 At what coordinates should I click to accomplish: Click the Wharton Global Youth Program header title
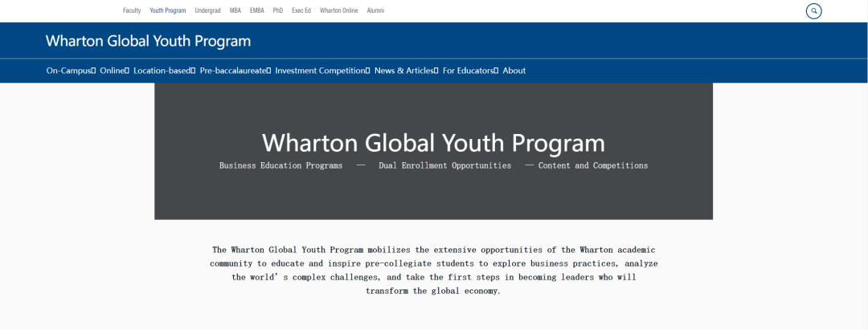pos(149,41)
